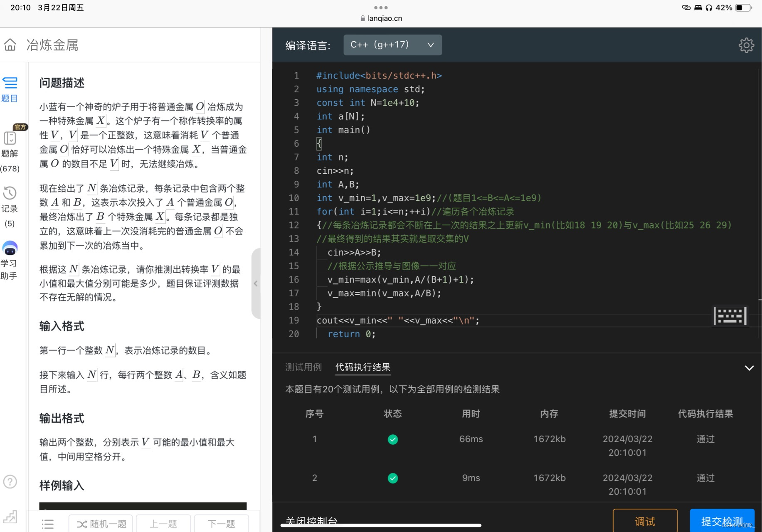Click 关闭控制台 to close console
This screenshot has width=762, height=532.
[x=311, y=520]
